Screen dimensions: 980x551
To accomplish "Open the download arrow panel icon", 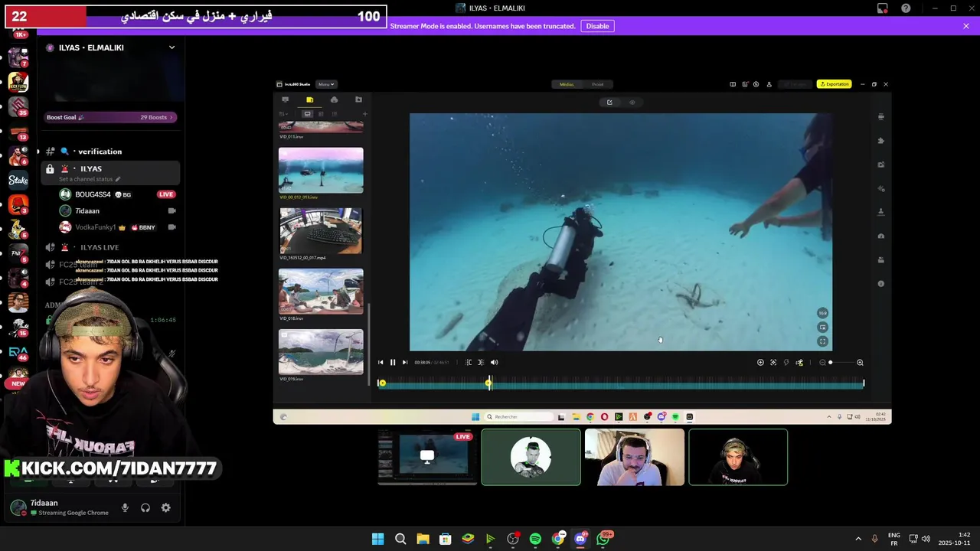I will click(880, 212).
